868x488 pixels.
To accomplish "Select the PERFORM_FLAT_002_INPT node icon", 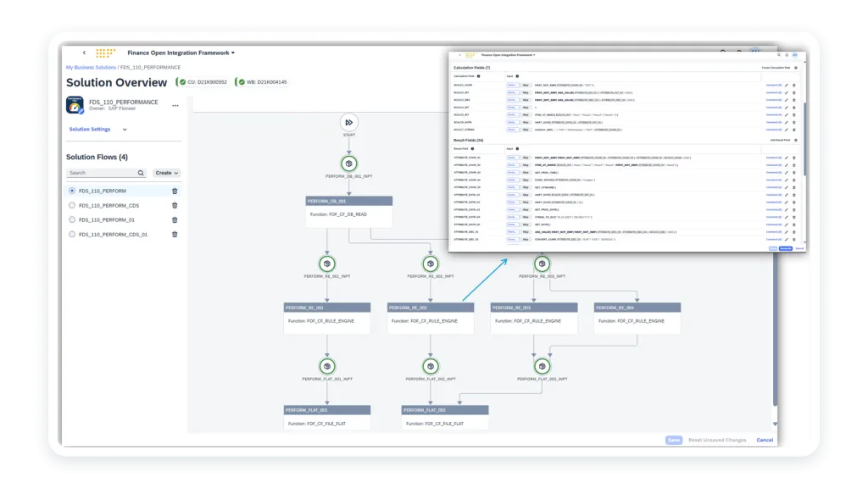I will pos(431,366).
